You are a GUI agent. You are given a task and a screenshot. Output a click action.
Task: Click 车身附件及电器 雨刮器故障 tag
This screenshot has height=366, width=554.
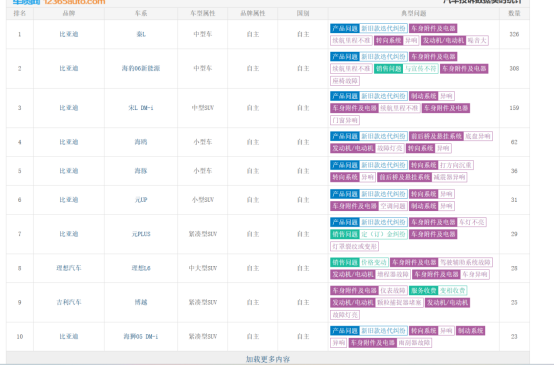click(390, 343)
